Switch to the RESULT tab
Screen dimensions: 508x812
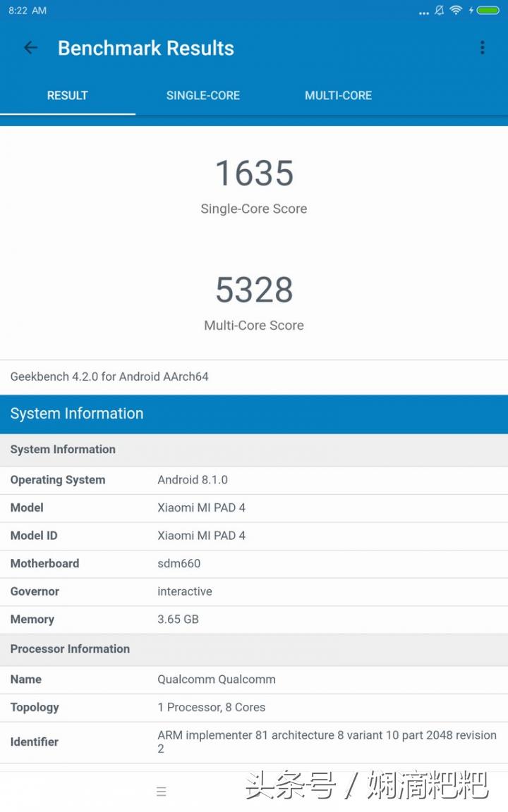click(68, 95)
